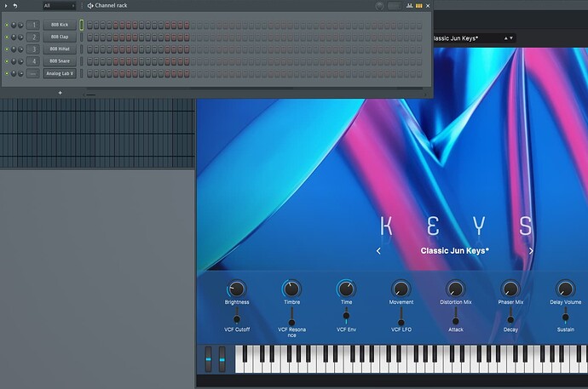Select the 808 Snare channel selector

point(81,61)
